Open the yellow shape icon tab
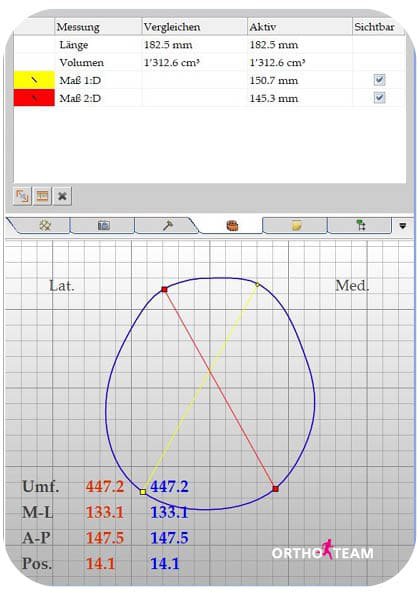 (x=296, y=225)
